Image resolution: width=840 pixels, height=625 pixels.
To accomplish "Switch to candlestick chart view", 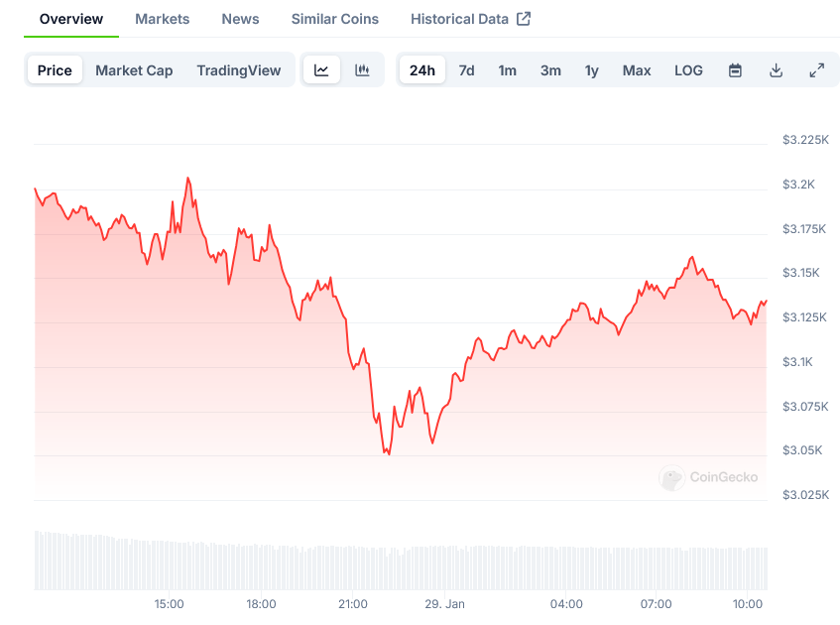I will [362, 70].
